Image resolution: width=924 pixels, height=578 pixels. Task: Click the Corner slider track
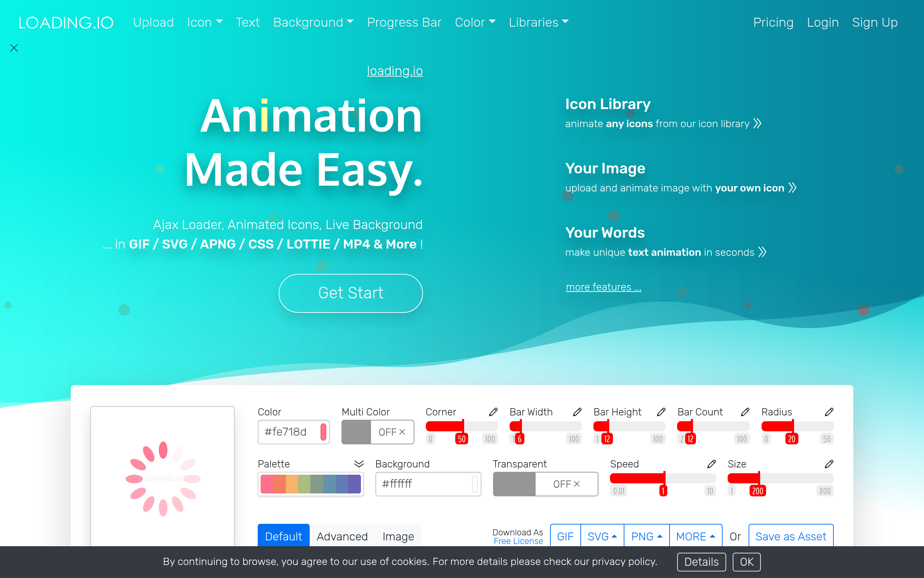[462, 426]
